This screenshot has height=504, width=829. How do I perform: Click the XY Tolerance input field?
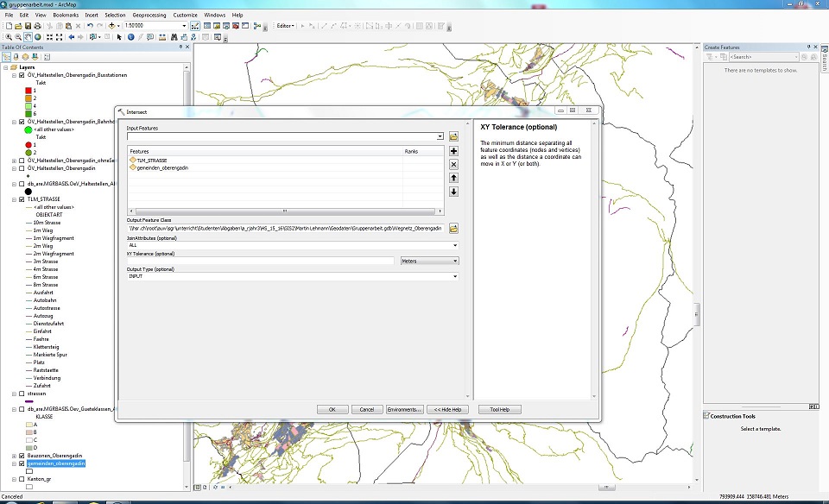(x=260, y=261)
